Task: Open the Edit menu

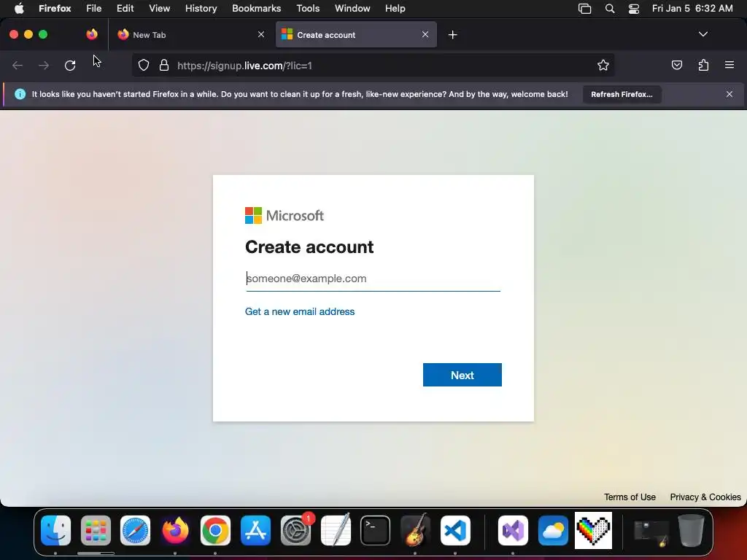Action: tap(125, 9)
